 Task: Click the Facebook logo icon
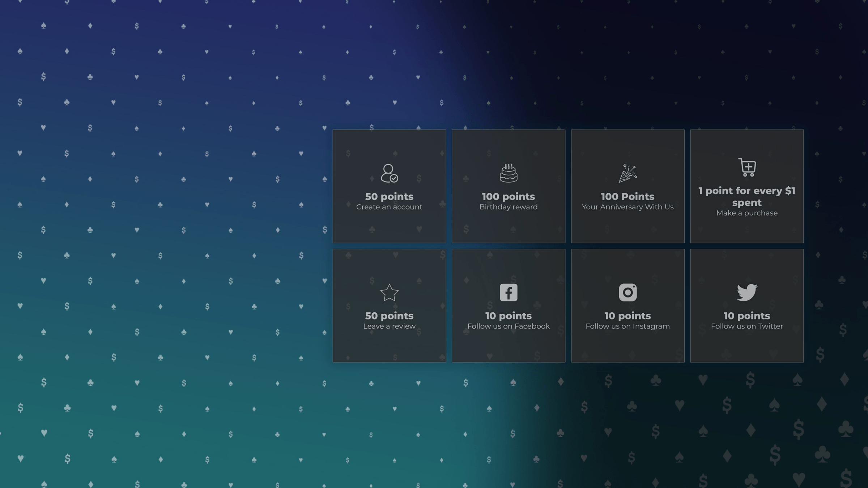[x=508, y=292]
